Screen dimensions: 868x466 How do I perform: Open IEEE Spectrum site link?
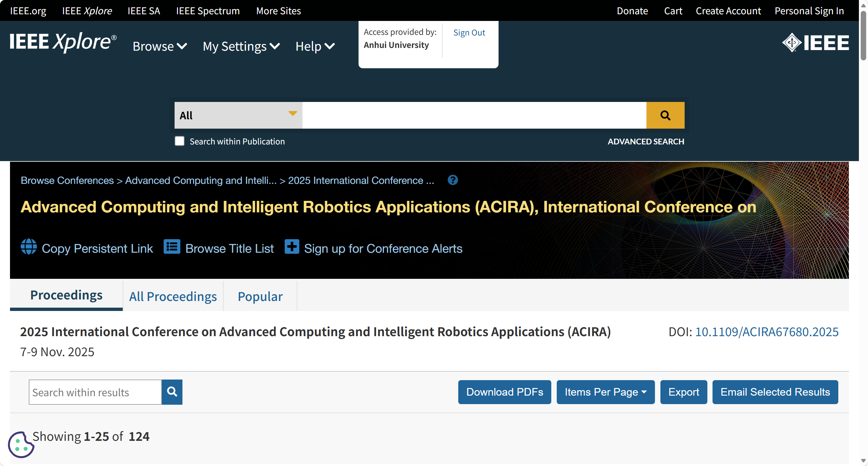click(x=208, y=11)
